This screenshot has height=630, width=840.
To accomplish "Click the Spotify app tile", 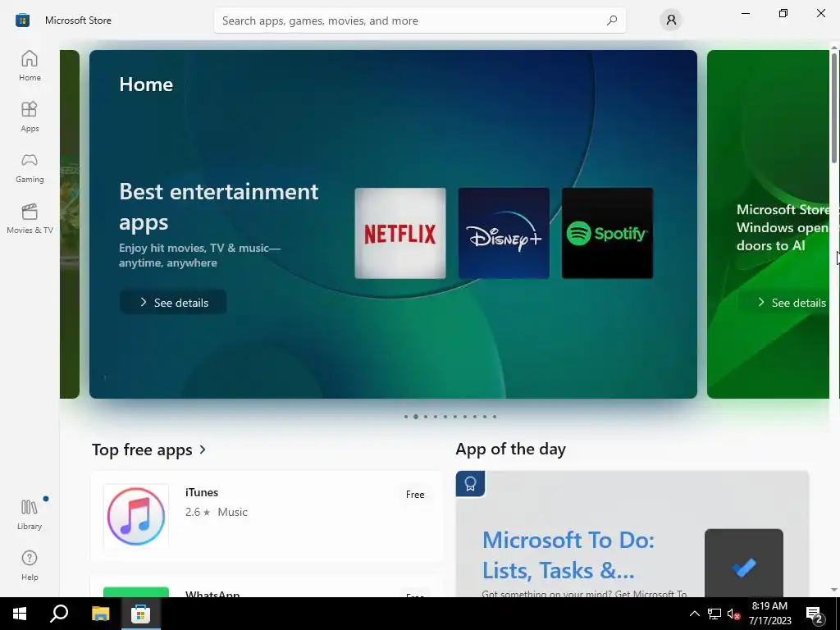I will 607,233.
